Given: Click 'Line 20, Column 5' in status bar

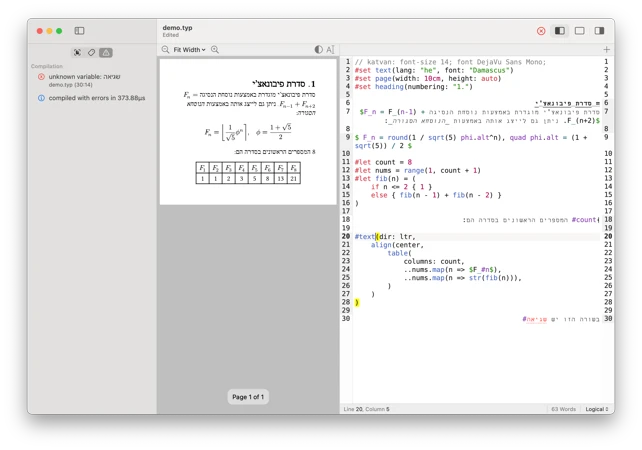Looking at the screenshot, I should 366,409.
